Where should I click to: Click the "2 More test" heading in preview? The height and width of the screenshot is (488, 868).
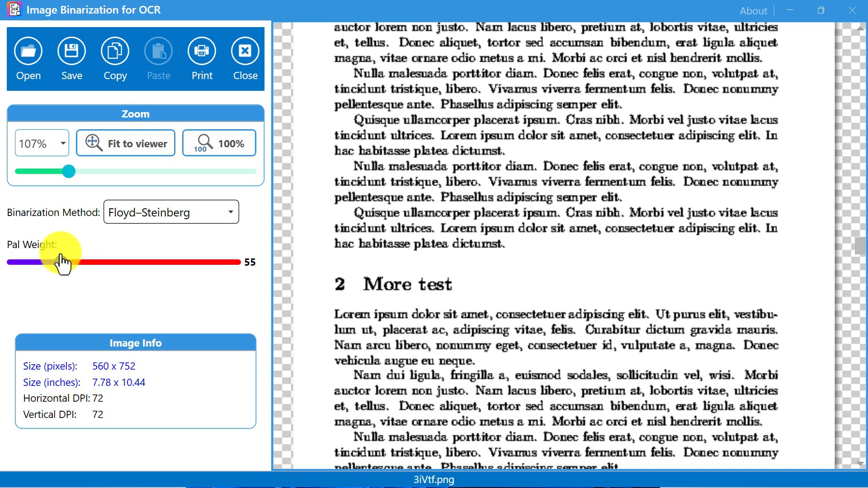393,284
